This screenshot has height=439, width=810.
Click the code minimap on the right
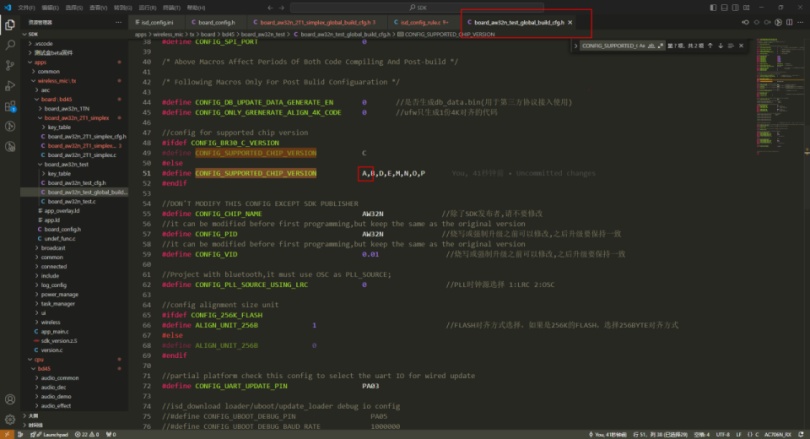(x=779, y=96)
